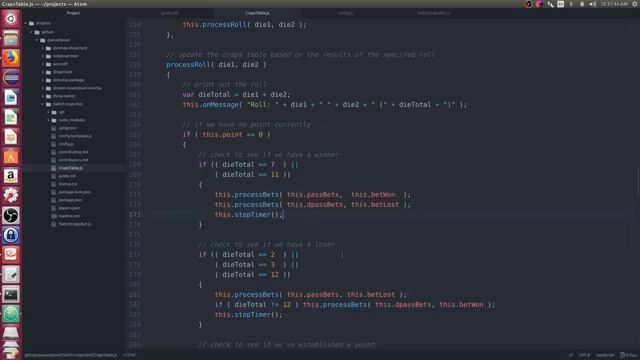This screenshot has height=360, width=640.
Task: Change the JavaScript grammar in status bar
Action: tap(605, 355)
